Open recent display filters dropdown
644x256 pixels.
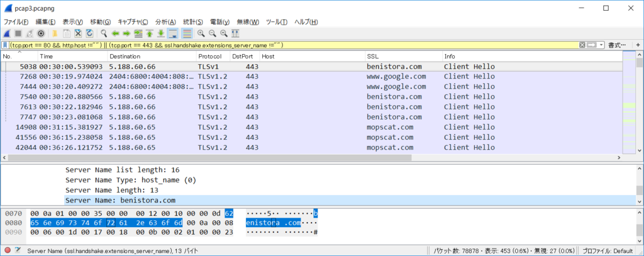click(x=602, y=45)
